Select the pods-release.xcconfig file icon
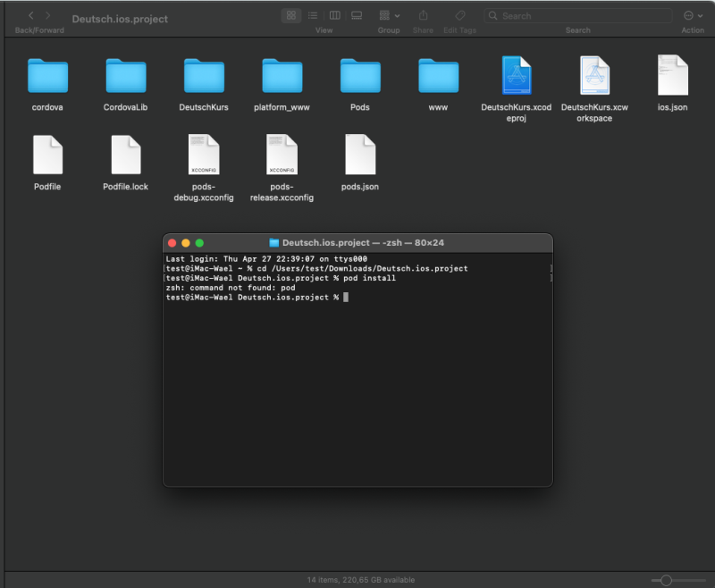The image size is (715, 588). 282,155
